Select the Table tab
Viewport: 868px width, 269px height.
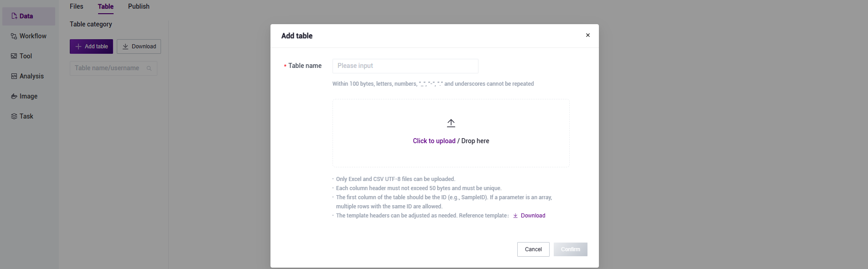pos(106,6)
